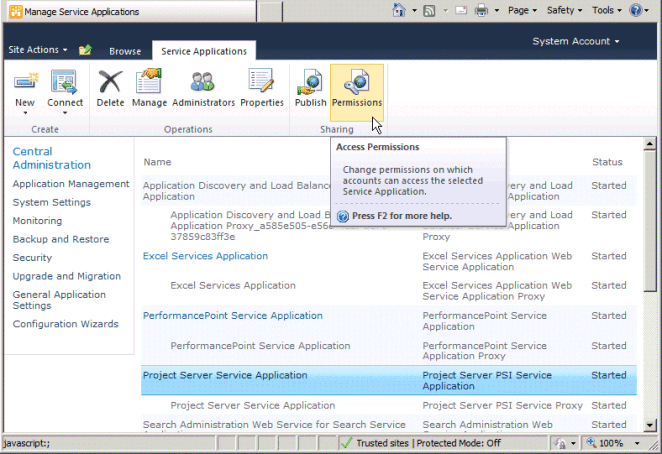Open the PerformancePoint Service Application link
This screenshot has width=662, height=454.
point(233,315)
